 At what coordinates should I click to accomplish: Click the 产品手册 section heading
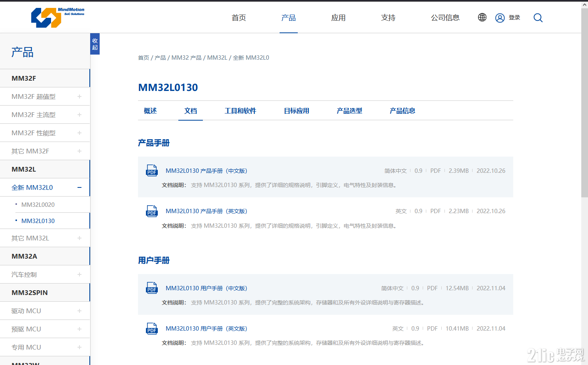pyautogui.click(x=154, y=143)
